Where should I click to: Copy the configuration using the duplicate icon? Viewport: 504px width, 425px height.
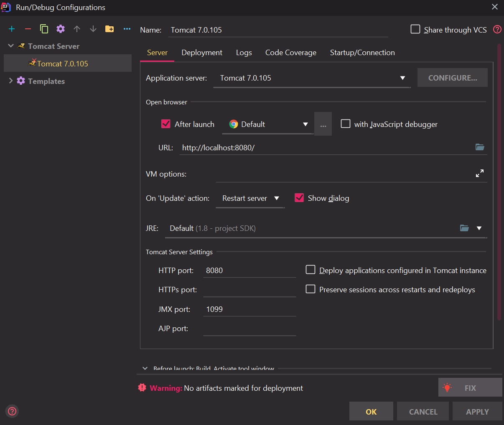point(44,29)
